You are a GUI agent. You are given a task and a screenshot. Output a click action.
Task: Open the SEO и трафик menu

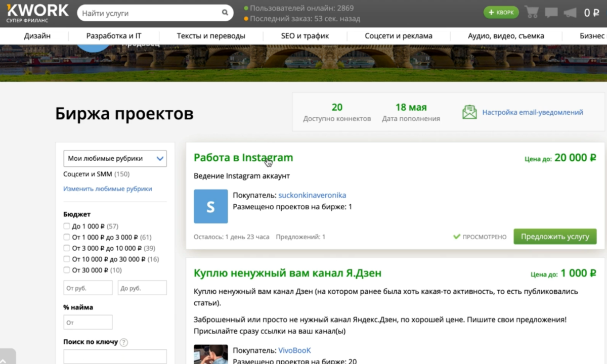pyautogui.click(x=305, y=36)
